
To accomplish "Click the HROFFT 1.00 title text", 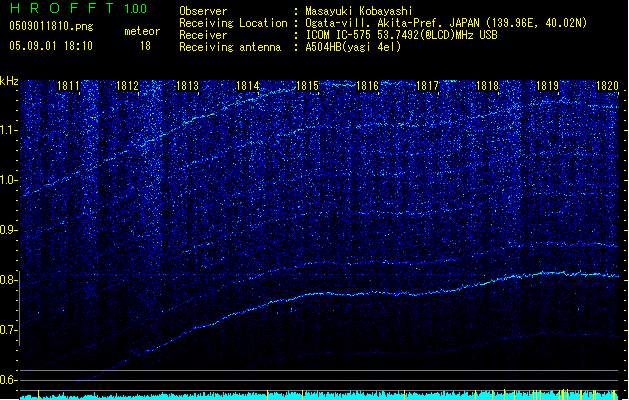I will (x=78, y=8).
